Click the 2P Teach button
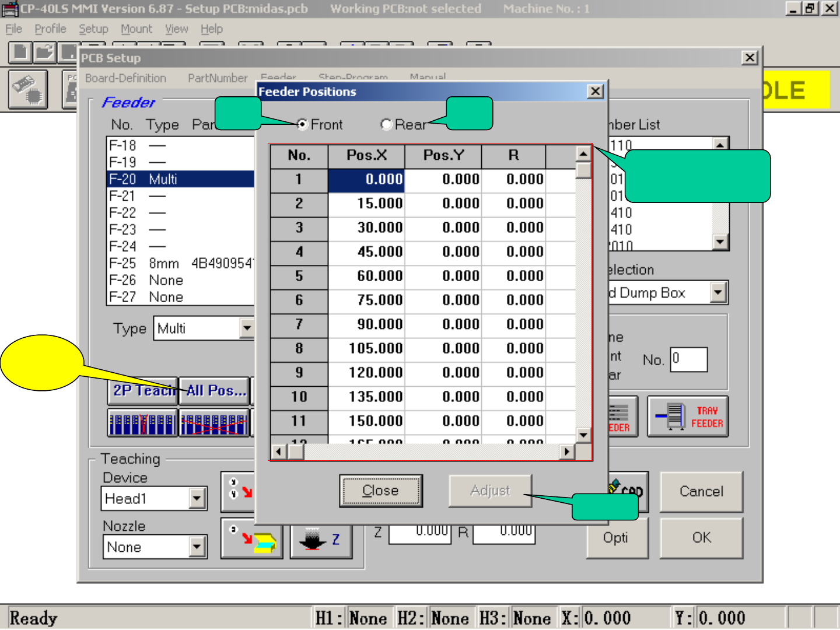The width and height of the screenshot is (840, 630). (143, 391)
